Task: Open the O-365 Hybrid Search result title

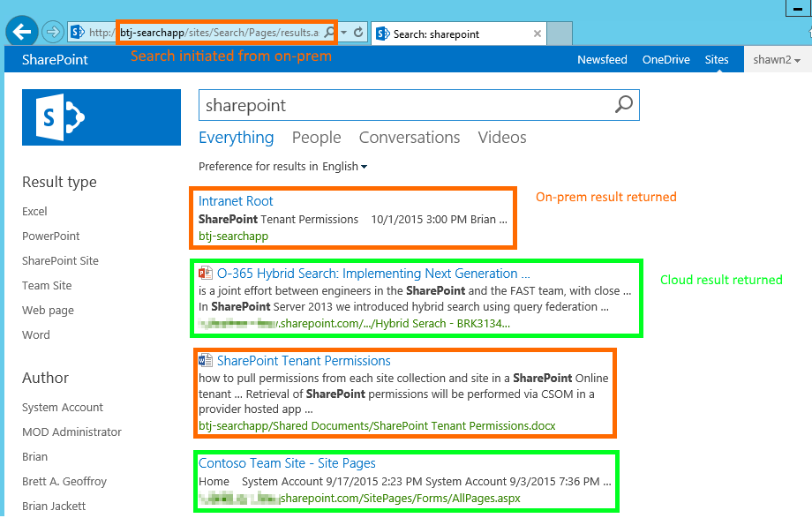Action: (x=373, y=273)
